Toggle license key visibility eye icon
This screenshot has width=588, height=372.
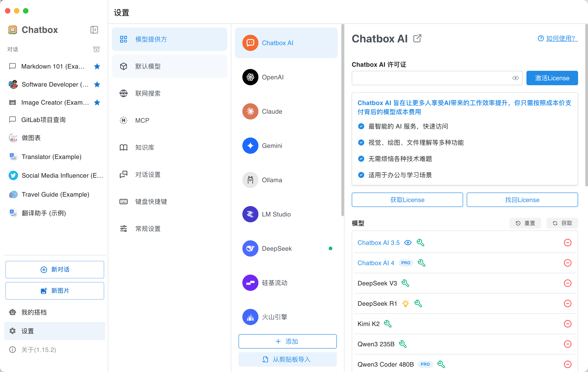[x=515, y=78]
